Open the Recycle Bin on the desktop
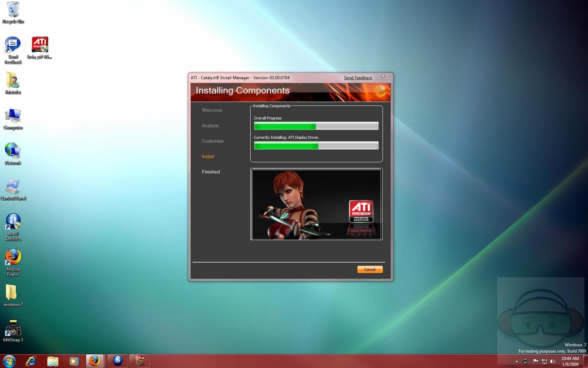 (13, 11)
